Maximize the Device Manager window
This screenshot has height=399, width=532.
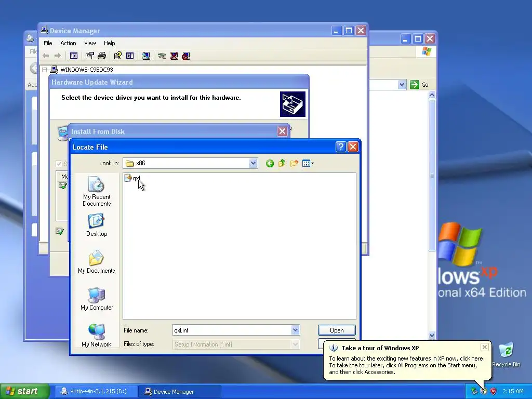(x=349, y=31)
